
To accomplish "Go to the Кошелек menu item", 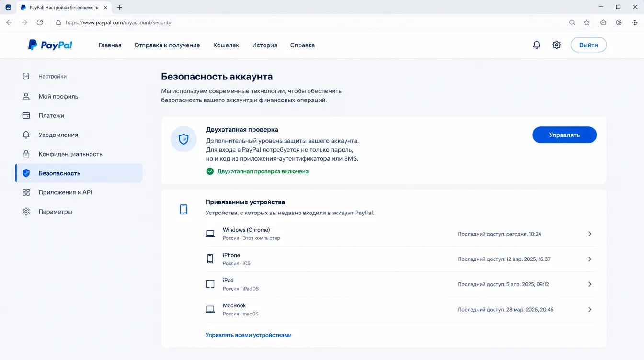I will pyautogui.click(x=226, y=45).
